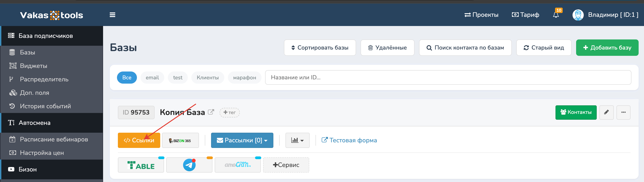
Task: Filter bases by марафон tag
Action: tap(244, 78)
